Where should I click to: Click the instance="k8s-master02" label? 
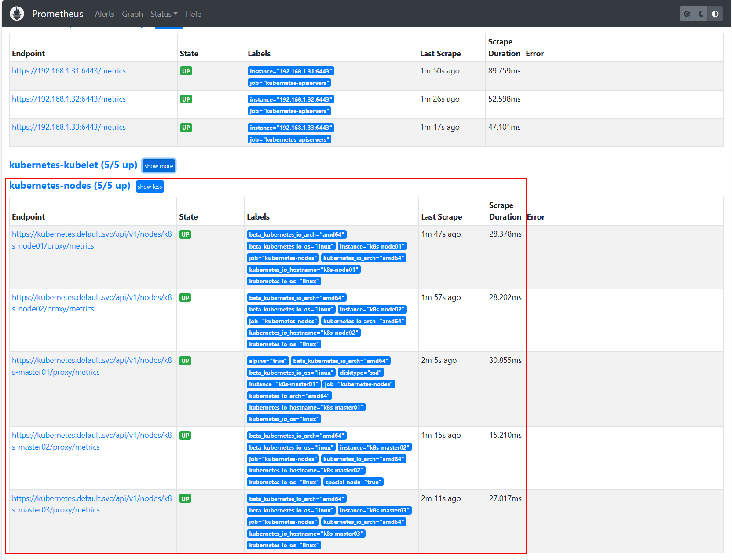point(375,447)
